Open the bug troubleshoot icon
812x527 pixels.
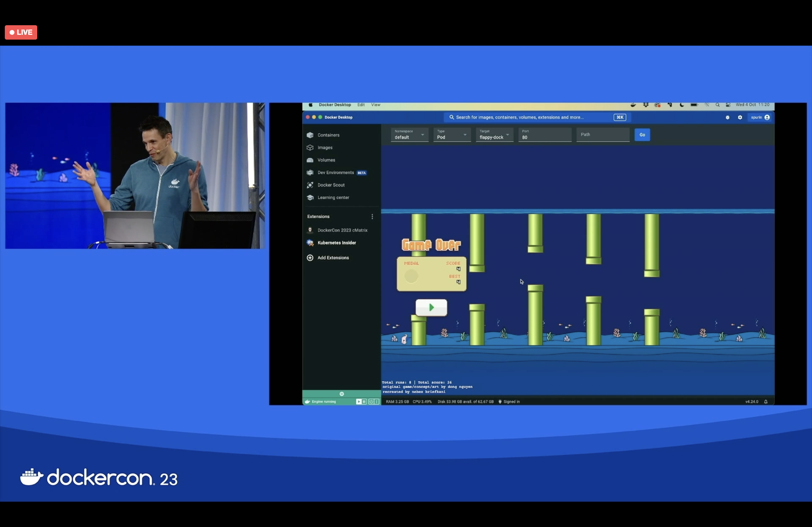(x=727, y=117)
